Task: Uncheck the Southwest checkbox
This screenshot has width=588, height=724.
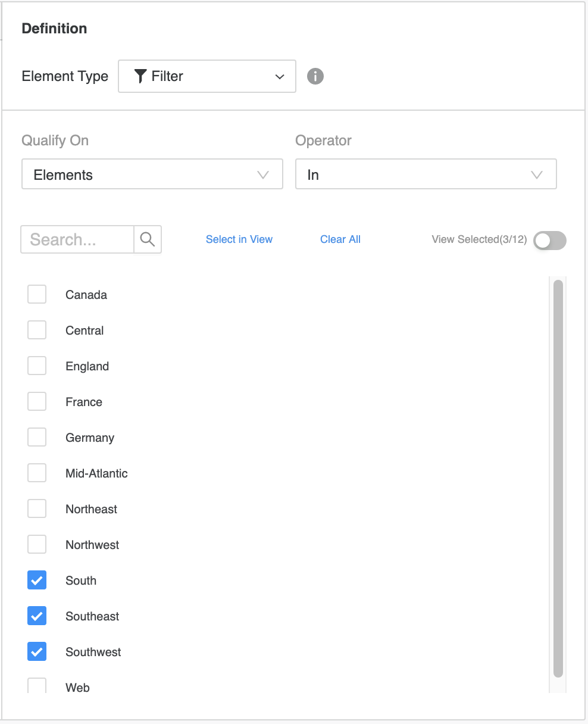Action: click(37, 651)
